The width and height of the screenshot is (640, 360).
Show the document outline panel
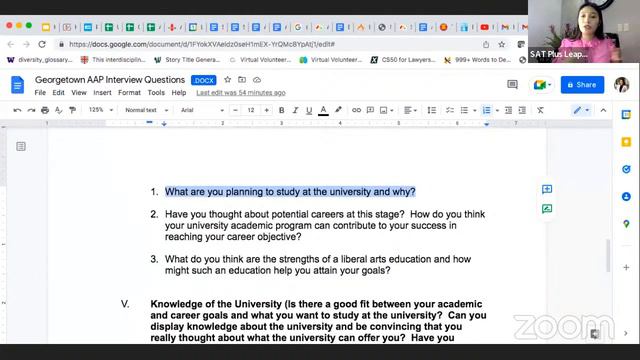pos(21,146)
